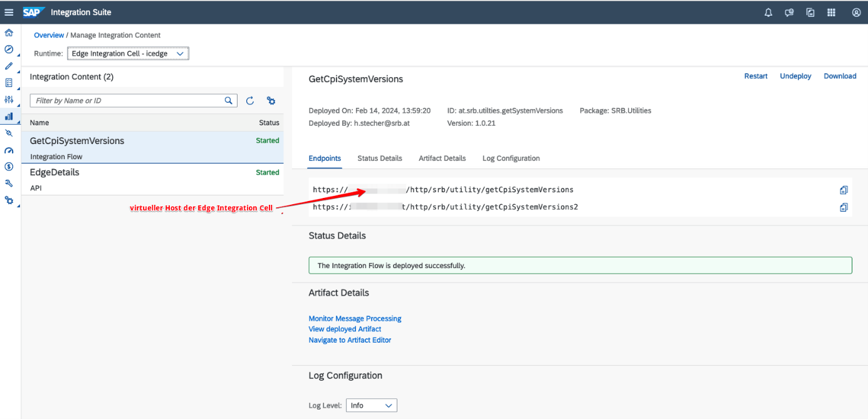The width and height of the screenshot is (868, 419).
Task: Click the Name column header
Action: click(x=39, y=123)
